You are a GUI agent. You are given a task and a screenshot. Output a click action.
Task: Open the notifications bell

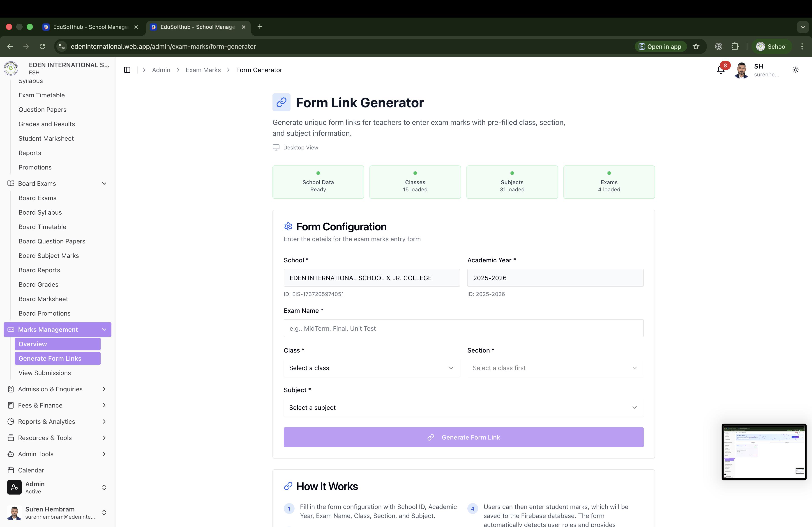(721, 70)
